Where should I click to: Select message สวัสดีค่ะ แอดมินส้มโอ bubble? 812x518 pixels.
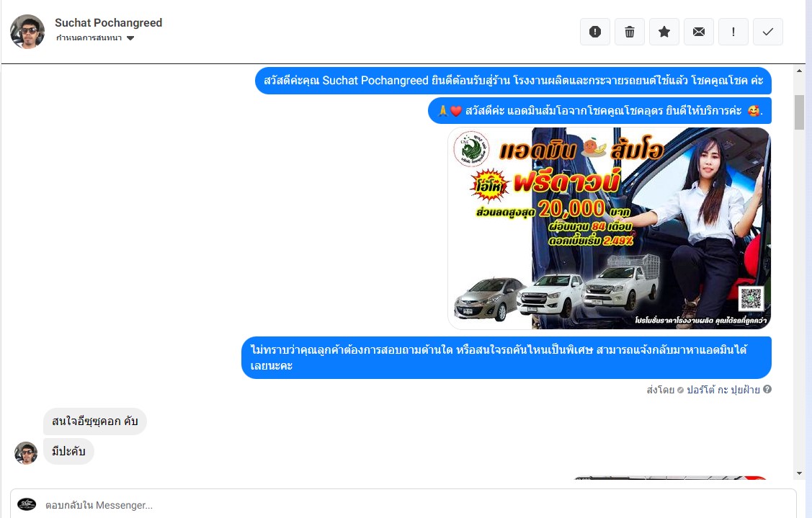(x=599, y=111)
